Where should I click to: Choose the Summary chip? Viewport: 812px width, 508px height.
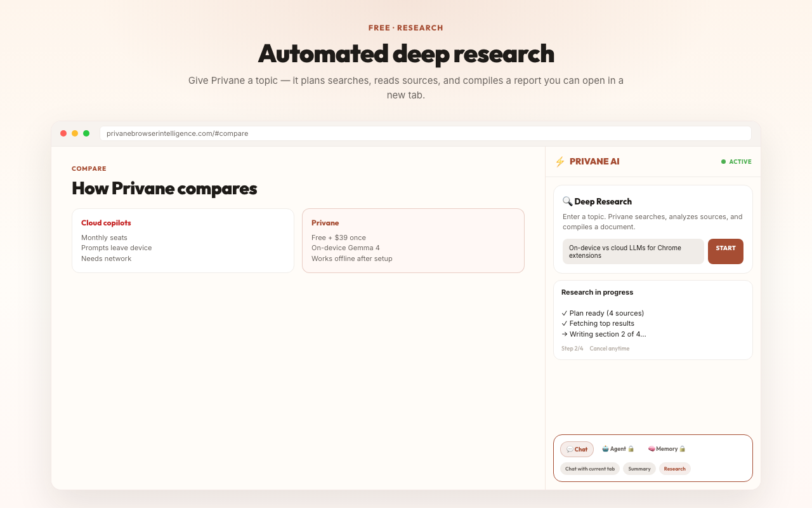point(639,469)
